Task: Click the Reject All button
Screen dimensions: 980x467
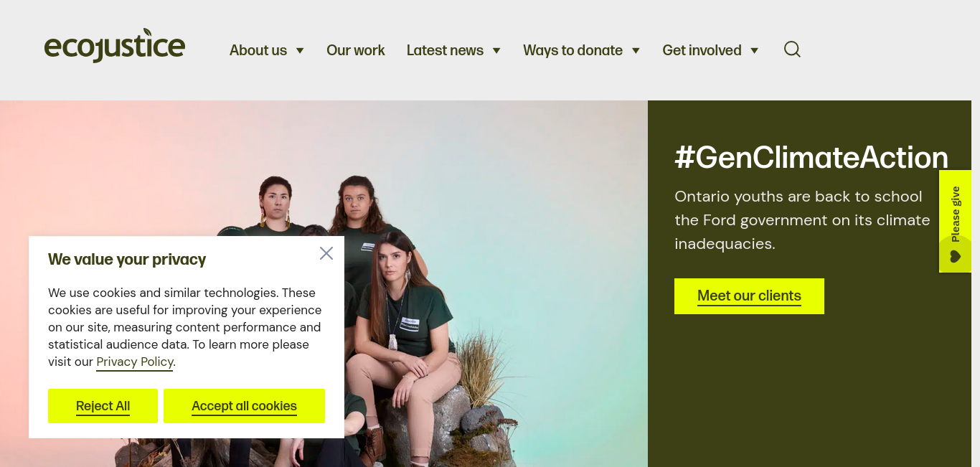Action: [x=103, y=406]
